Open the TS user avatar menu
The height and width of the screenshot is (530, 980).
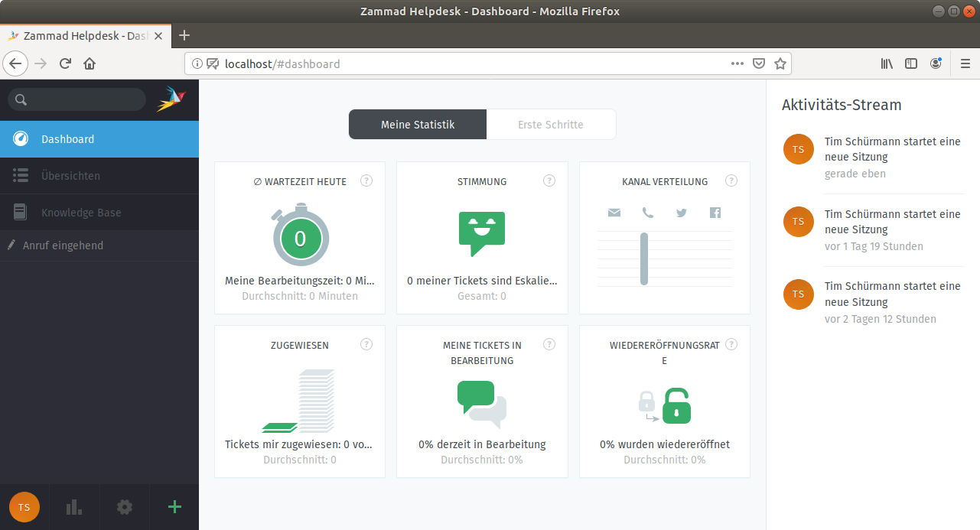(x=24, y=507)
